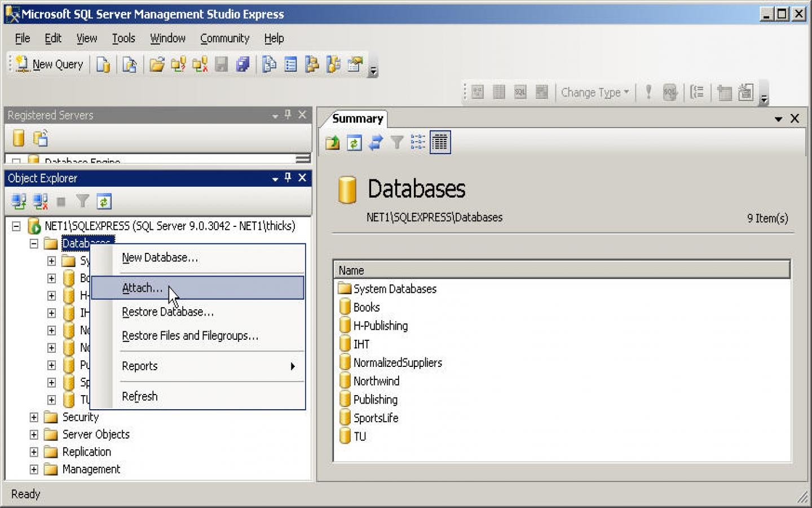Choose Refresh from context menu

pos(198,397)
